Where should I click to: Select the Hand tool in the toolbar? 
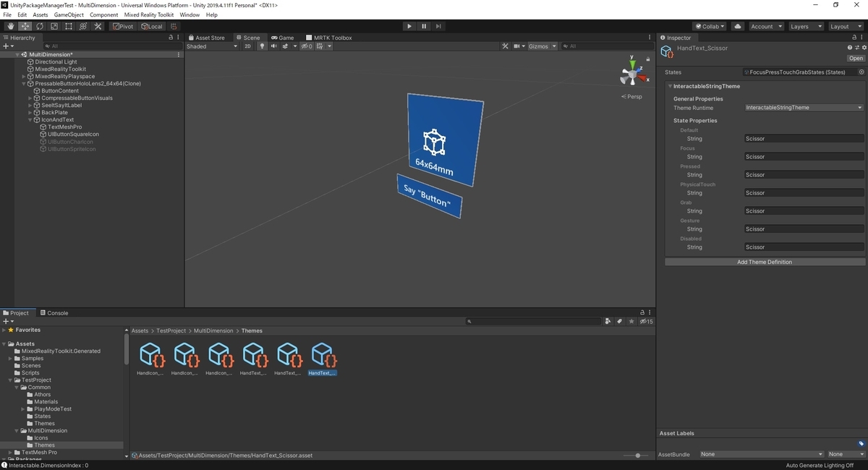coord(10,26)
